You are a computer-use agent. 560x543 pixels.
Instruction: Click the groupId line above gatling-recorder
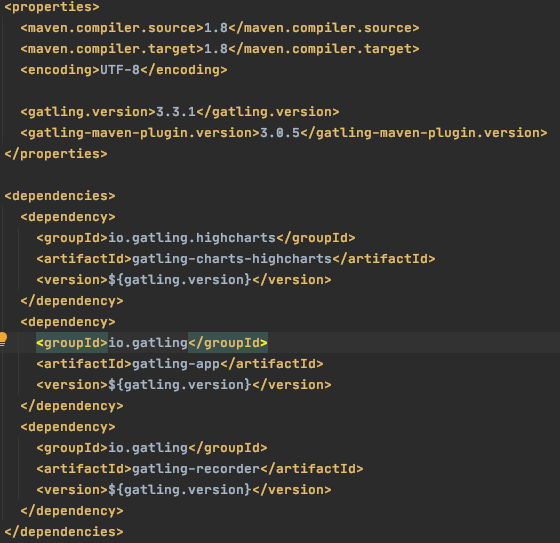click(152, 448)
